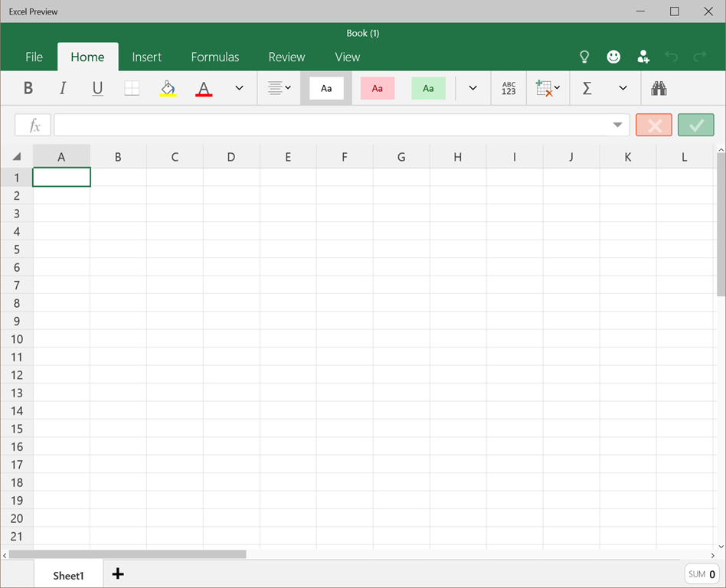726x588 pixels.
Task: Select column L header
Action: (685, 157)
